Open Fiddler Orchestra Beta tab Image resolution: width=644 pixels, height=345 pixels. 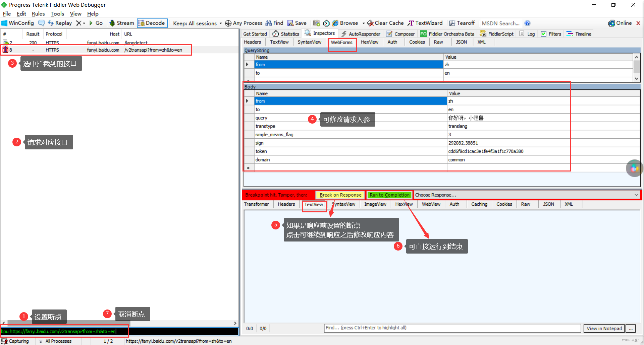(x=447, y=34)
